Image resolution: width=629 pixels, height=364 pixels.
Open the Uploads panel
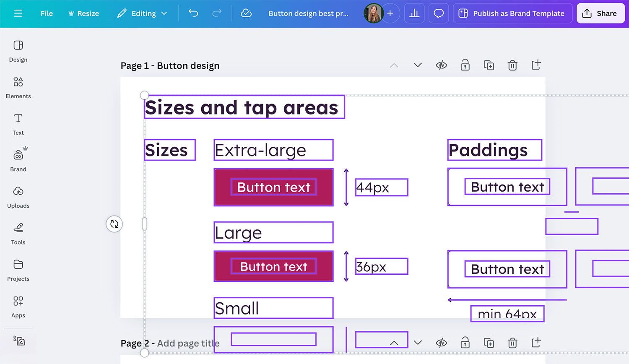coord(18,196)
